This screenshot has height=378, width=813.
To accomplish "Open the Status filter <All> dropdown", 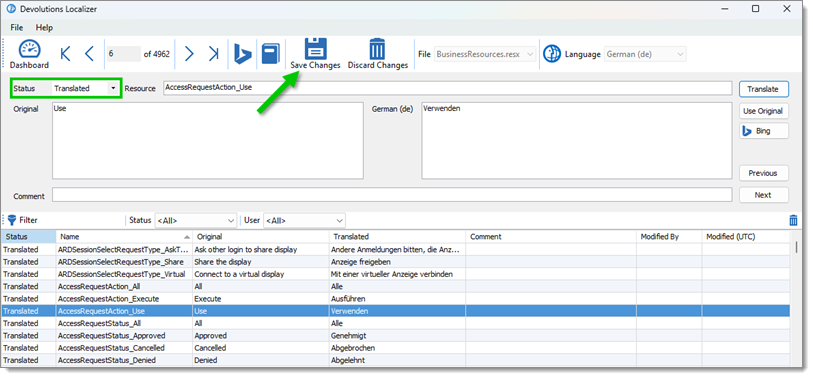I will pos(195,220).
